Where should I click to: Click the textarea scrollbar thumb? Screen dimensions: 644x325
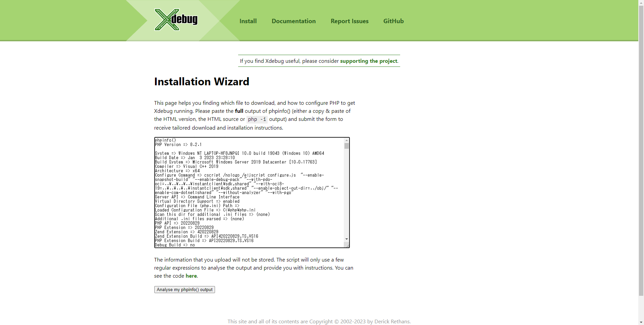point(346,146)
